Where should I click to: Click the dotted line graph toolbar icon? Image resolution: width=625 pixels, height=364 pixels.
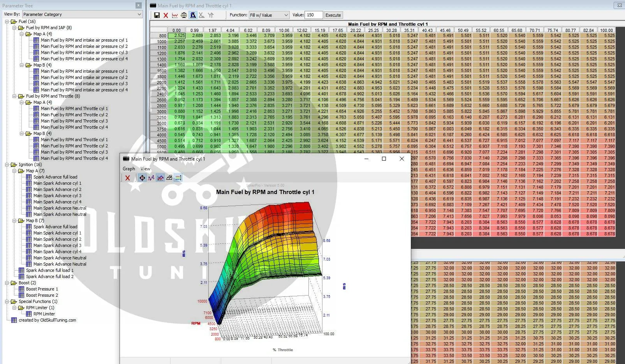pos(175,15)
